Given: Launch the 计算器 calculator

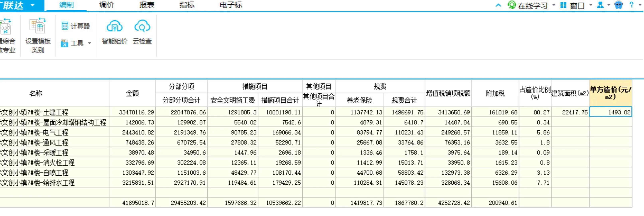Looking at the screenshot, I should click(x=75, y=26).
